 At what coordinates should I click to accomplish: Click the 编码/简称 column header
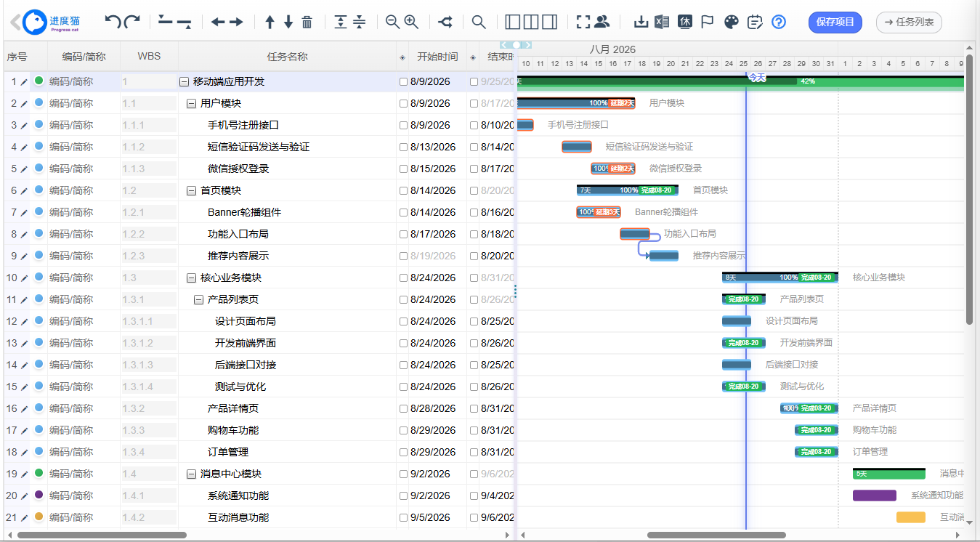click(84, 57)
